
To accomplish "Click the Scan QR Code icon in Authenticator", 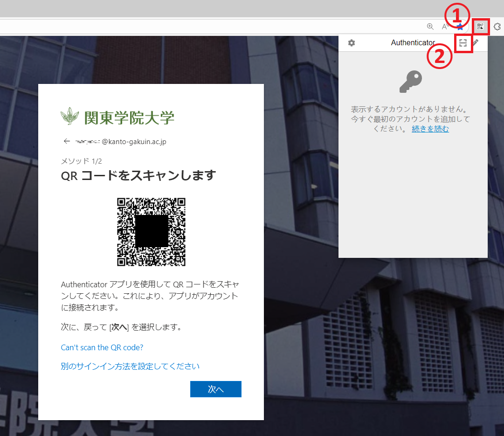I will (463, 43).
